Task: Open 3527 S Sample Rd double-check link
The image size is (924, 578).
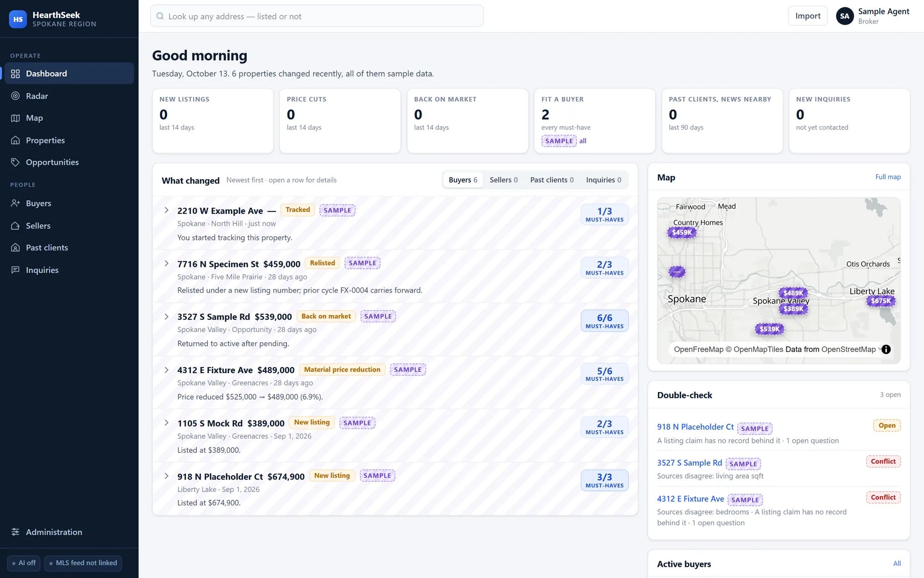Action: click(689, 463)
